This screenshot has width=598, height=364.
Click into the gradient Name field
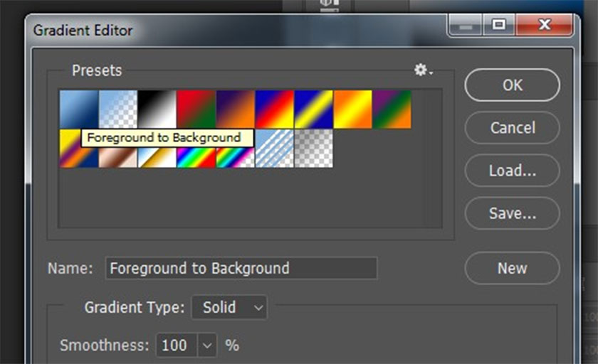[241, 269]
